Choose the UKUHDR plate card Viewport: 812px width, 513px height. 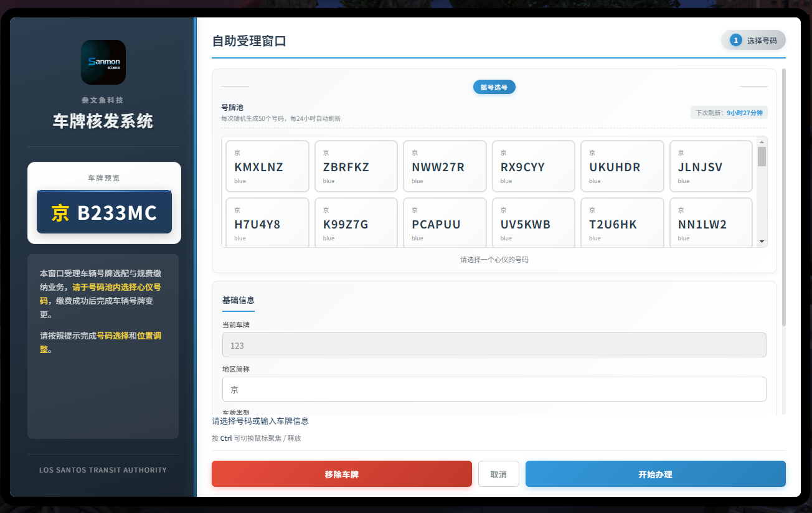(622, 166)
